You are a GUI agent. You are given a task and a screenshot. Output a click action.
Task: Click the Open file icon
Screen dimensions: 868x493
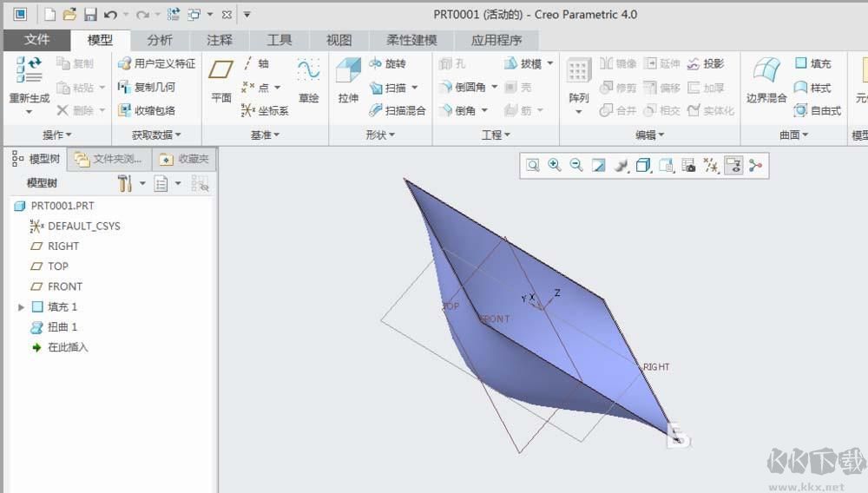[x=69, y=15]
